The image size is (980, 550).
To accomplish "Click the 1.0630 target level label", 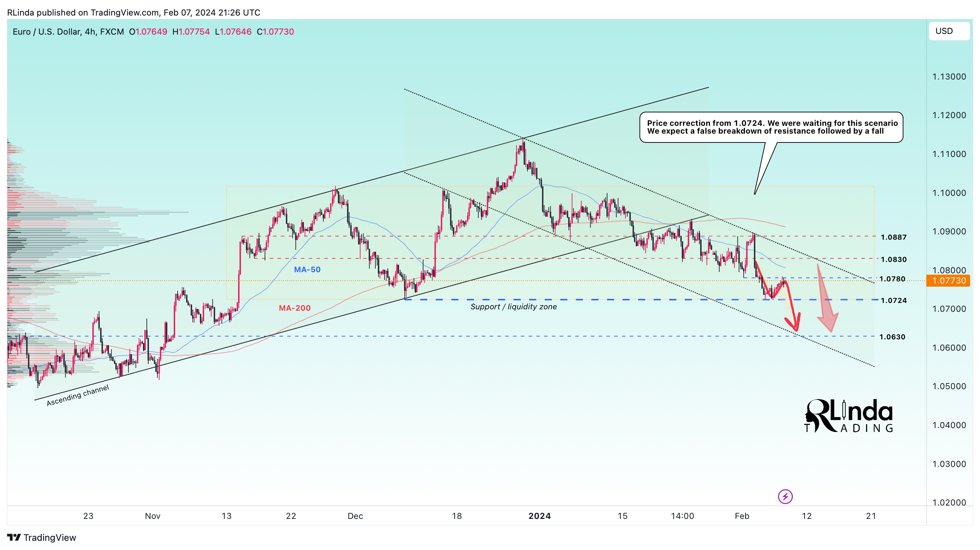I will [x=892, y=337].
